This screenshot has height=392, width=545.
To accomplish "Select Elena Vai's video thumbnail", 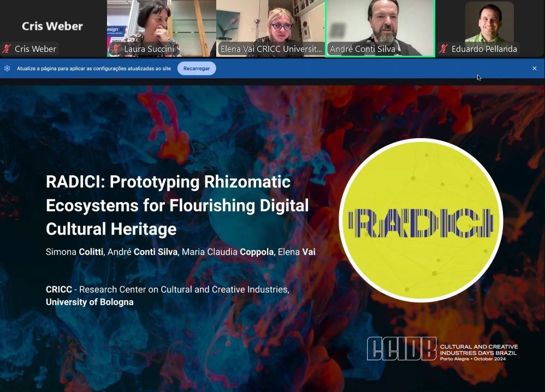I will click(x=270, y=28).
